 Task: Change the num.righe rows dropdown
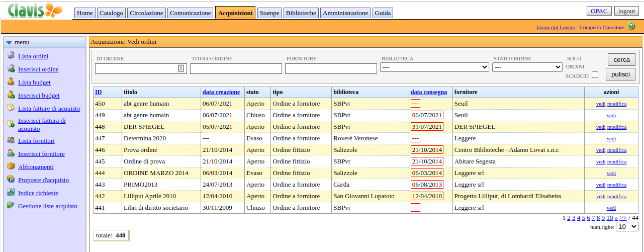(627, 227)
